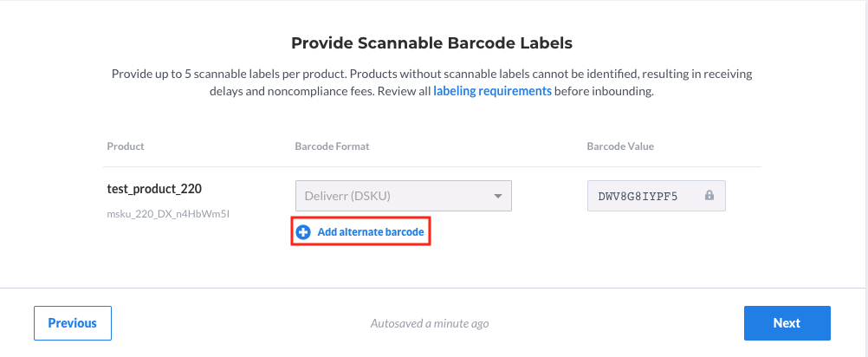Screen dimensions: 868x357
Task: Expand the Barcode Format dropdown arrow
Action: [497, 196]
